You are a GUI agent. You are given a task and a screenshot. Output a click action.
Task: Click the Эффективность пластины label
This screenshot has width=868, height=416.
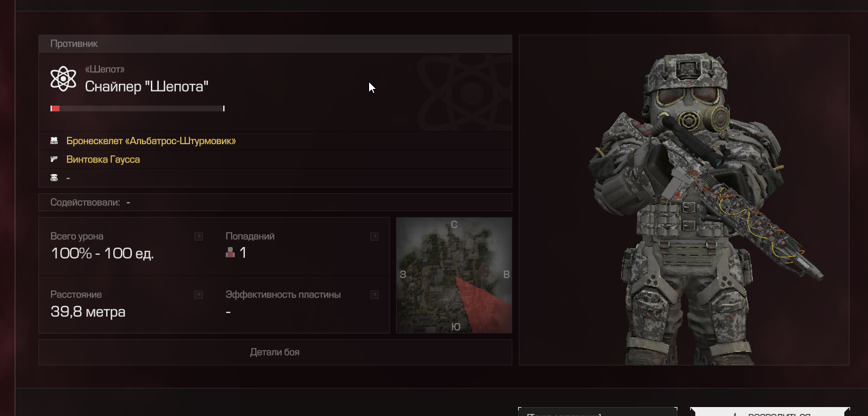pyautogui.click(x=283, y=295)
